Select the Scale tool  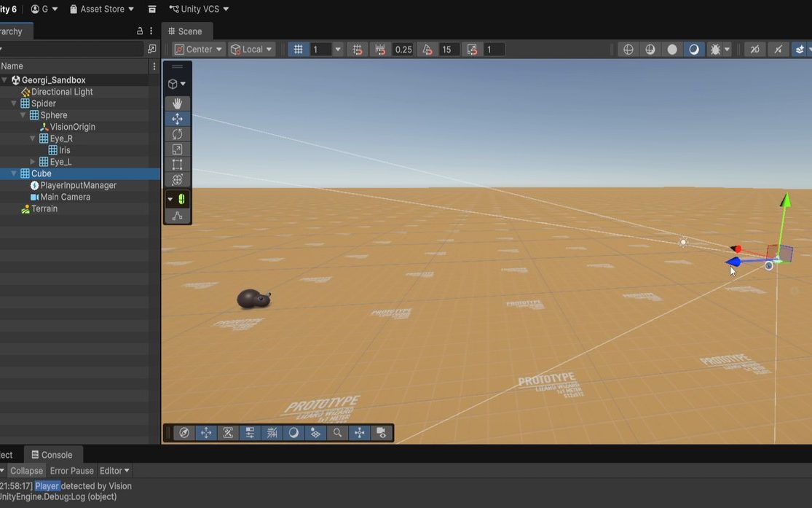pos(177,149)
